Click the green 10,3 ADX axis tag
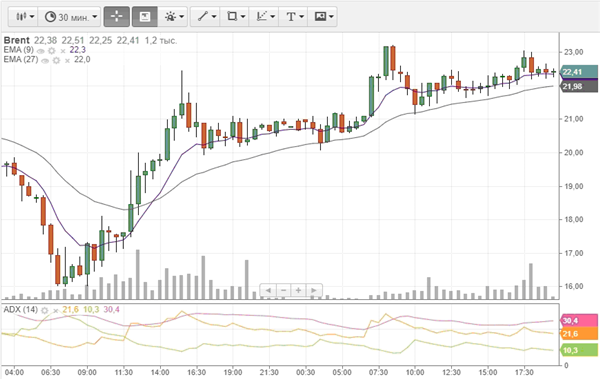Screen dimensions: 600x379 pos(579,350)
